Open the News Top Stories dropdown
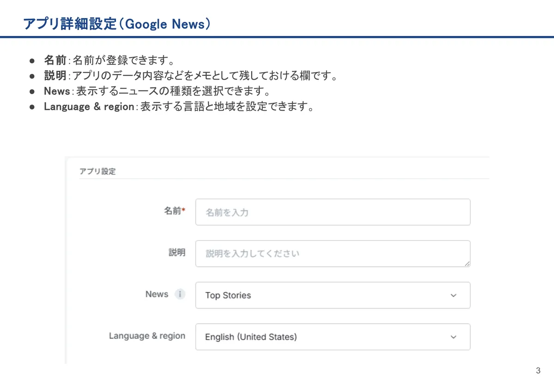This screenshot has width=554, height=392. (333, 295)
